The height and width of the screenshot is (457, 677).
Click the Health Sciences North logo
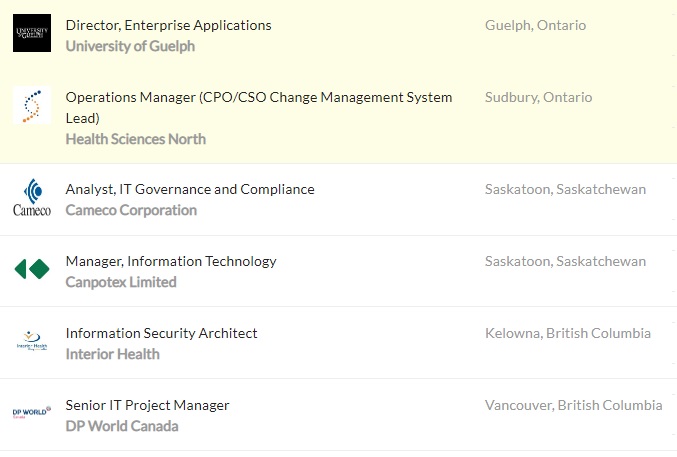(32, 105)
